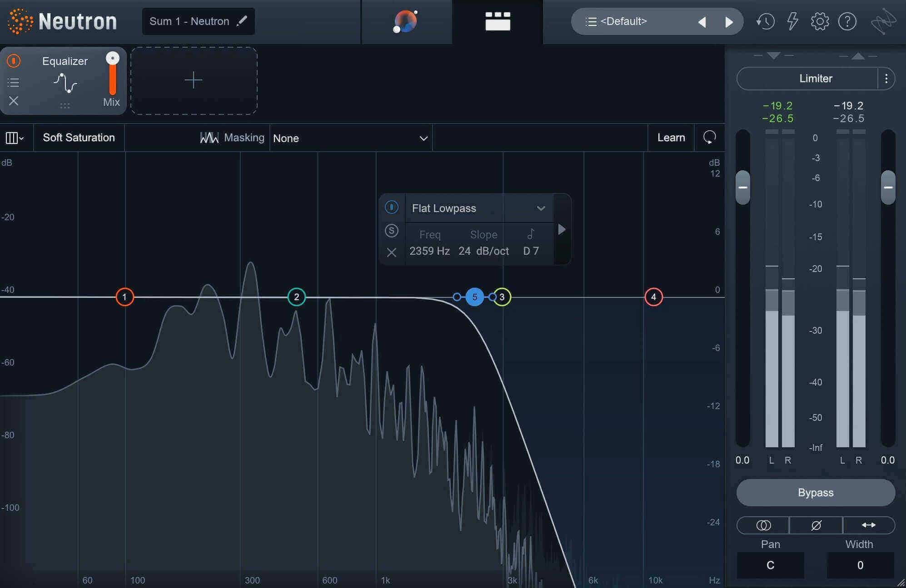This screenshot has height=588, width=906.
Task: Add a new module with plus slot
Action: [194, 80]
